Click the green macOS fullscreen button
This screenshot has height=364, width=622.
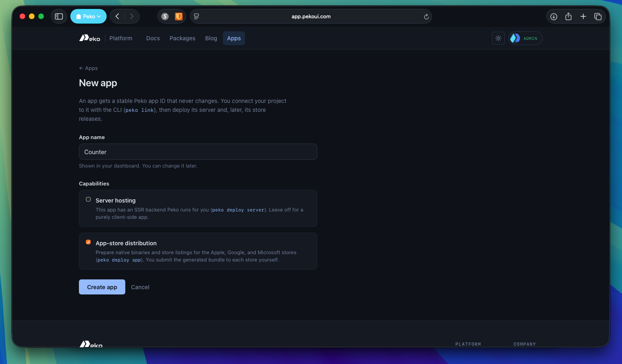pyautogui.click(x=41, y=16)
